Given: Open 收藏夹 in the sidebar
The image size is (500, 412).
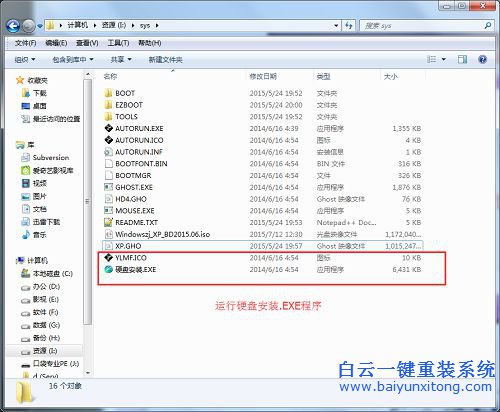Looking at the screenshot, I should 32,80.
